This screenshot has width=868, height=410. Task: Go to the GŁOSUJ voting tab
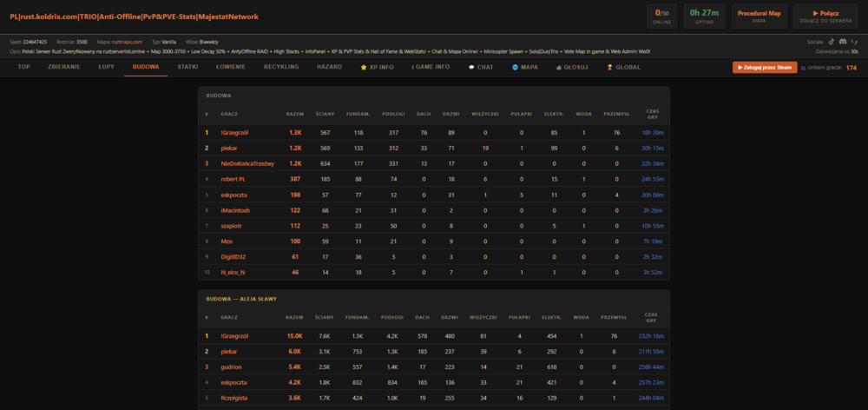pyautogui.click(x=572, y=67)
